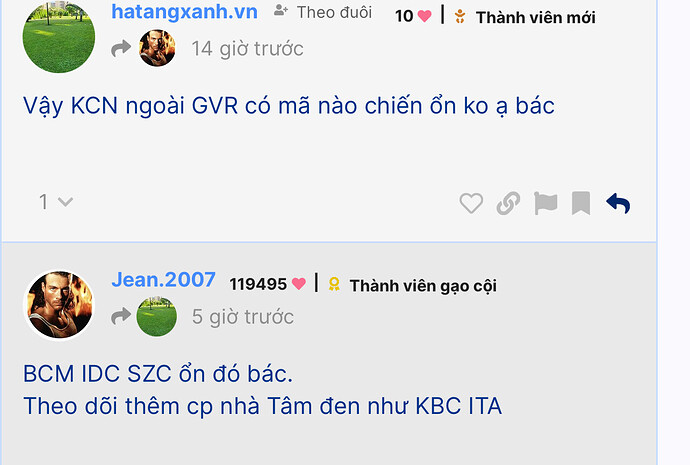Report the post using flag icon

pos(546,203)
